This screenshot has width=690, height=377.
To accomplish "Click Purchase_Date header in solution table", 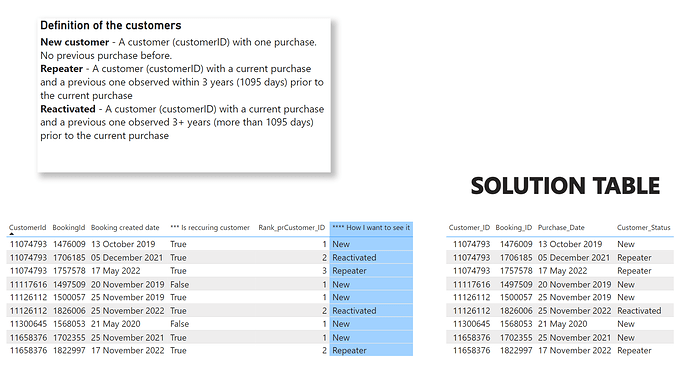I will pos(561,227).
